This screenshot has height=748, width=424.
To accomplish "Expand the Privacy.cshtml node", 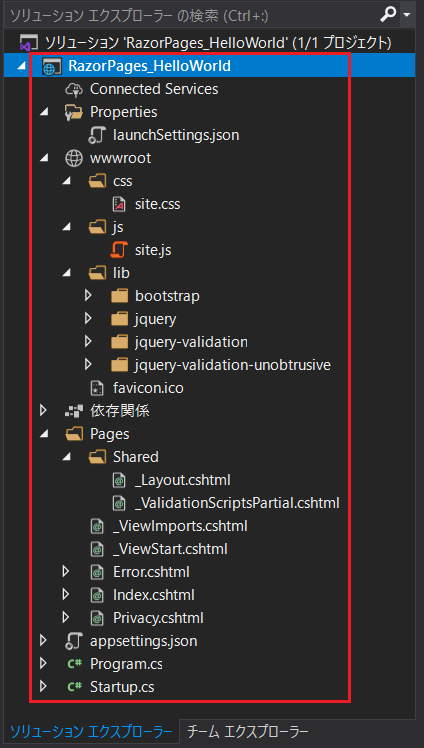I will tap(66, 617).
